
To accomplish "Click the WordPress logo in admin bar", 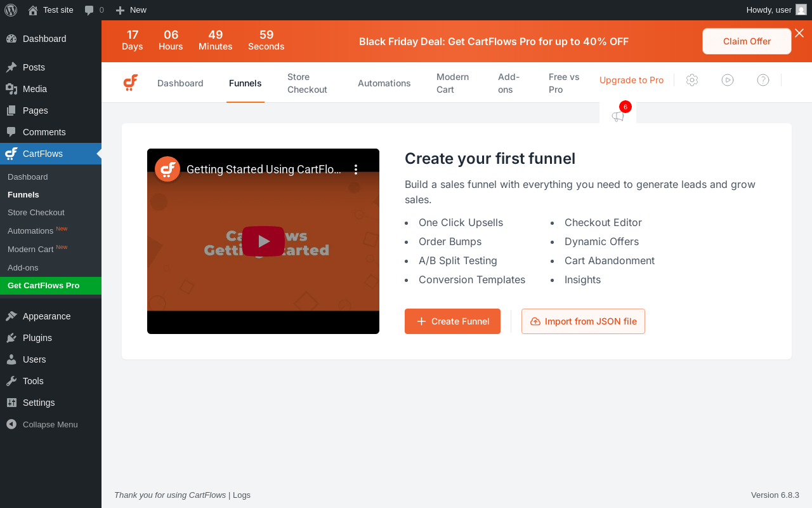I will tap(11, 10).
